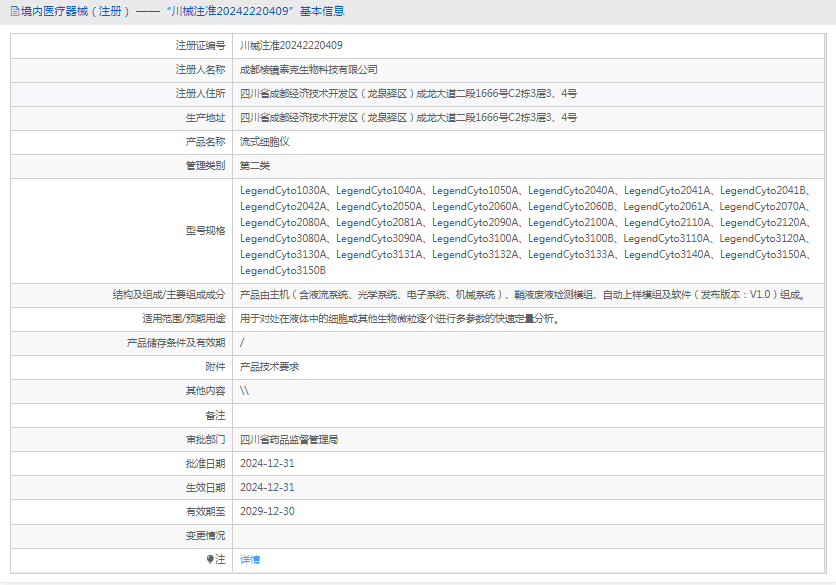Select approval date 2024-12-31 in 批准日期 row
The image size is (836, 585).
pyautogui.click(x=267, y=463)
